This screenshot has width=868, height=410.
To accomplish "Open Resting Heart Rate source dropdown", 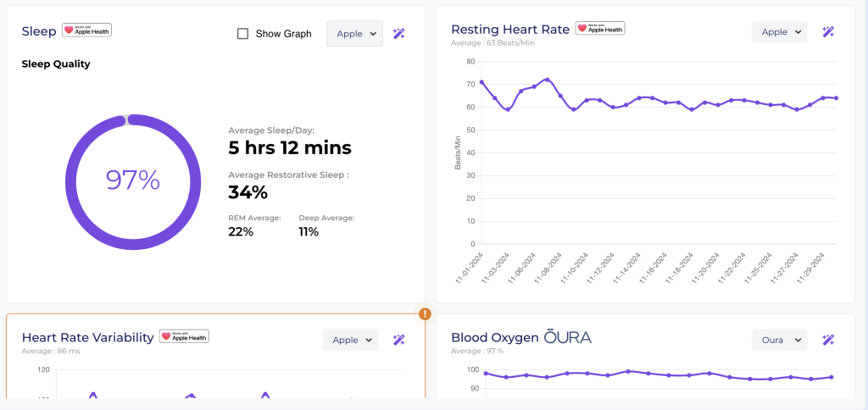I will tap(779, 32).
